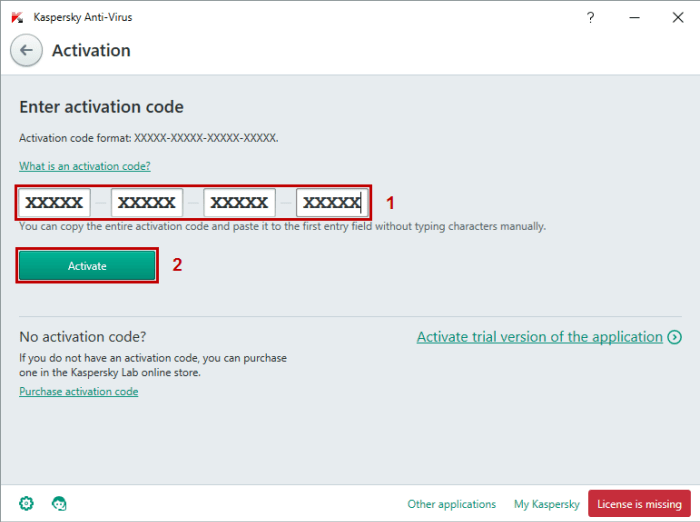This screenshot has height=522, width=700.
Task: Click the second activation code field
Action: point(147,203)
